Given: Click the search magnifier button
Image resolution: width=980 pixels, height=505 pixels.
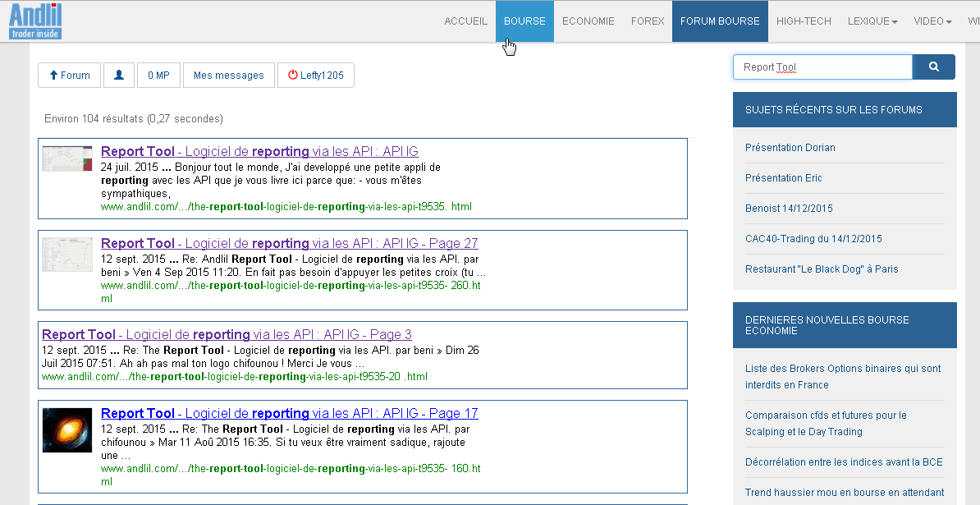Looking at the screenshot, I should click(x=934, y=67).
